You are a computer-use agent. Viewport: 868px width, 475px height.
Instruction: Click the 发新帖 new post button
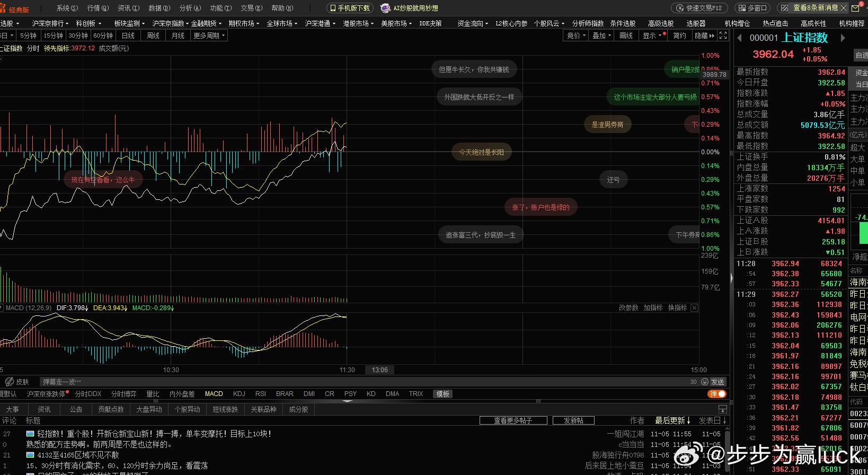tap(573, 420)
